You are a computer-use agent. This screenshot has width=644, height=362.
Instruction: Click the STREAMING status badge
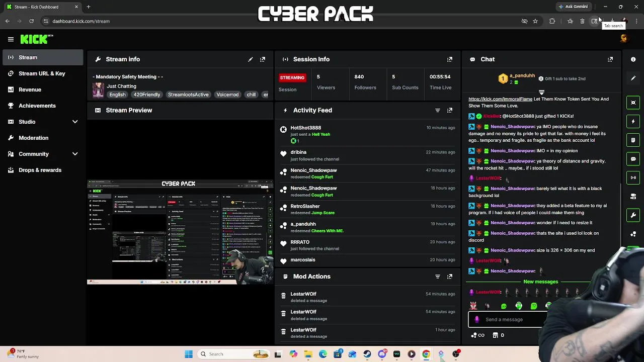click(x=292, y=78)
